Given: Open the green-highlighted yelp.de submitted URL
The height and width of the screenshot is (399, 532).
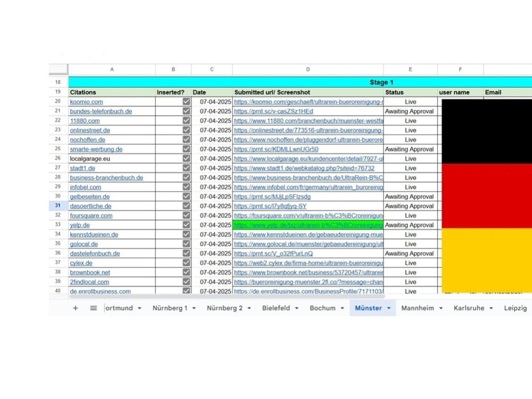Looking at the screenshot, I should pos(308,225).
